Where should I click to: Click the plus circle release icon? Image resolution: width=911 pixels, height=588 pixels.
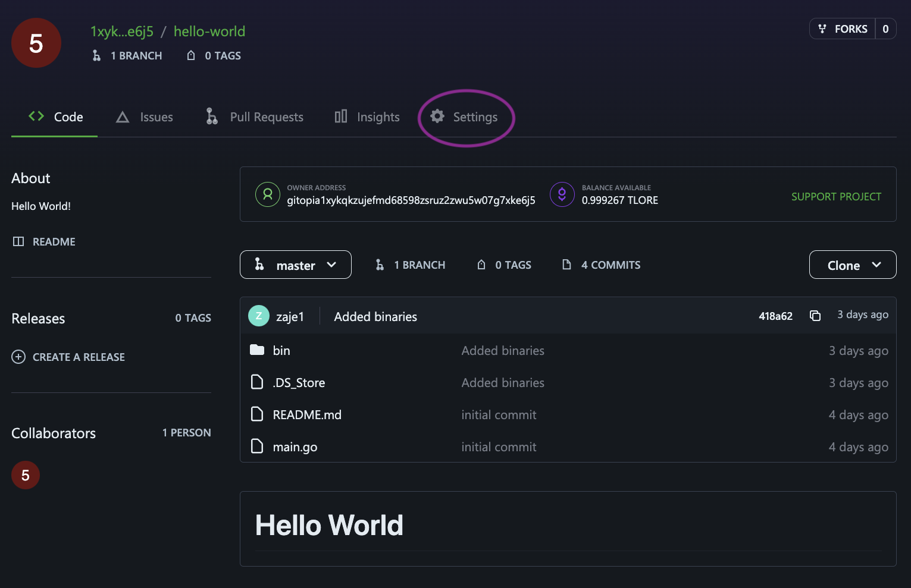pyautogui.click(x=18, y=357)
